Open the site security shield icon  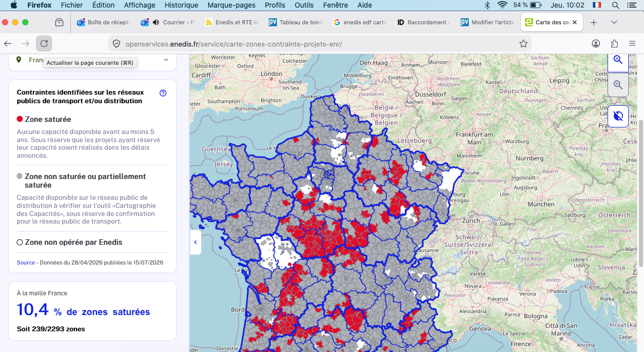point(116,44)
